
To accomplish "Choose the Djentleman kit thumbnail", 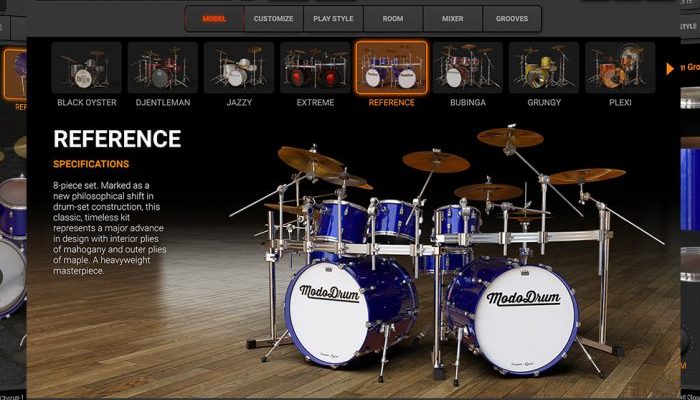I will (163, 68).
